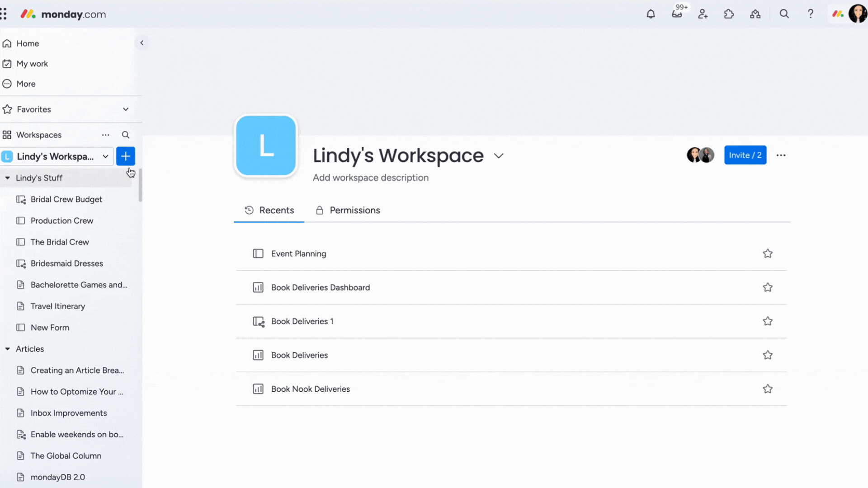Switch to the Recents tab
868x488 pixels.
(x=269, y=210)
